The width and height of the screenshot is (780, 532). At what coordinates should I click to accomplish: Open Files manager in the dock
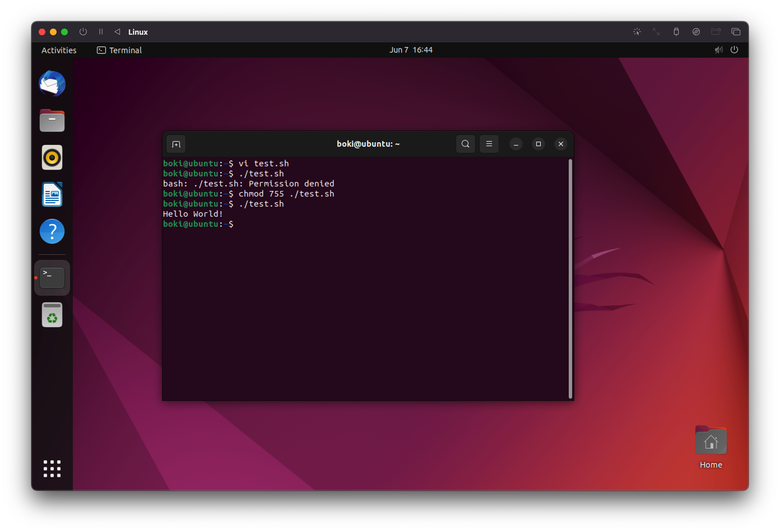52,121
